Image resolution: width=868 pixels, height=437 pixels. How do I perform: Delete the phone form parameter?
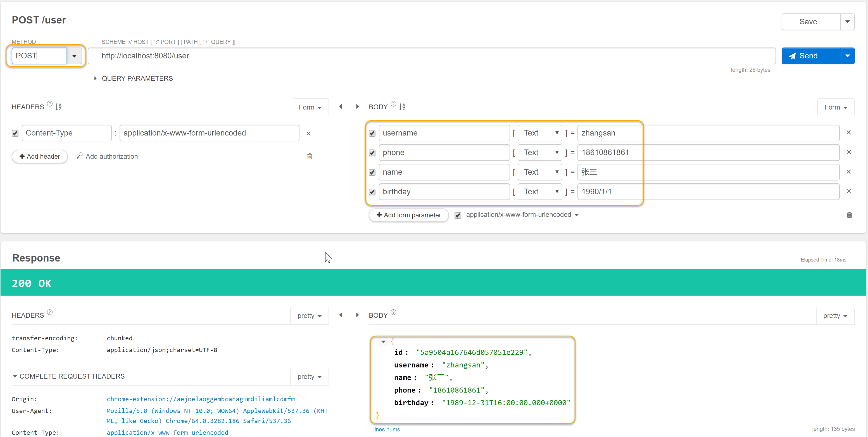[x=849, y=152]
